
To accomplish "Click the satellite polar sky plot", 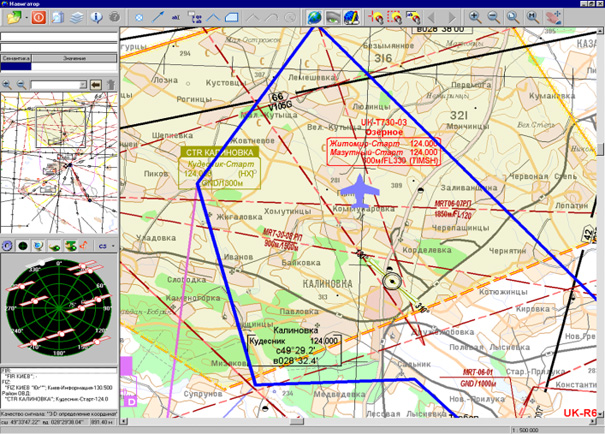I will (59, 307).
